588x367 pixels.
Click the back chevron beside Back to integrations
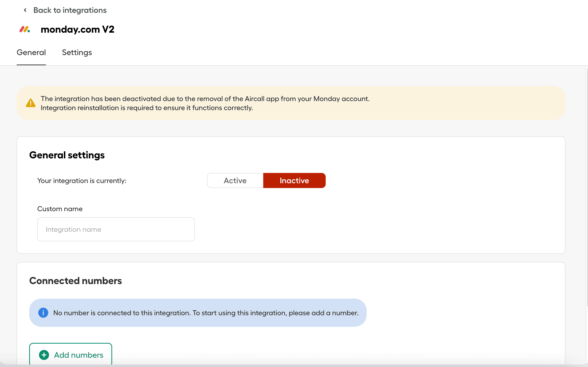click(x=25, y=10)
